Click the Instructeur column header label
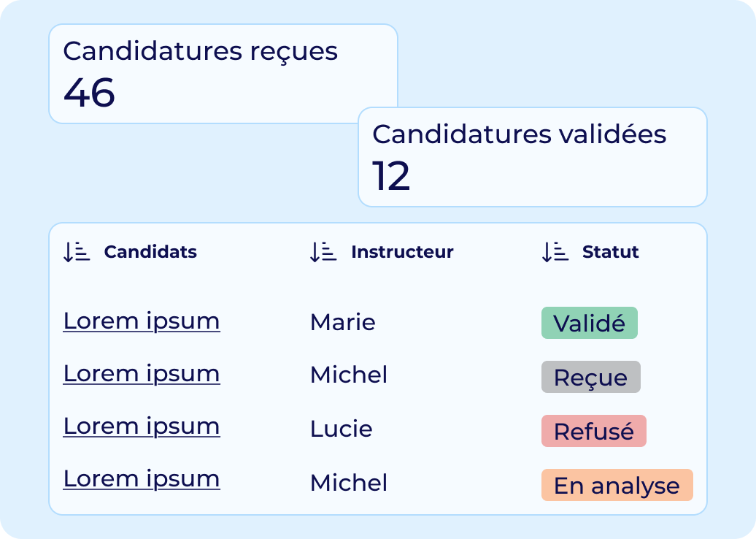756x539 pixels. (403, 252)
